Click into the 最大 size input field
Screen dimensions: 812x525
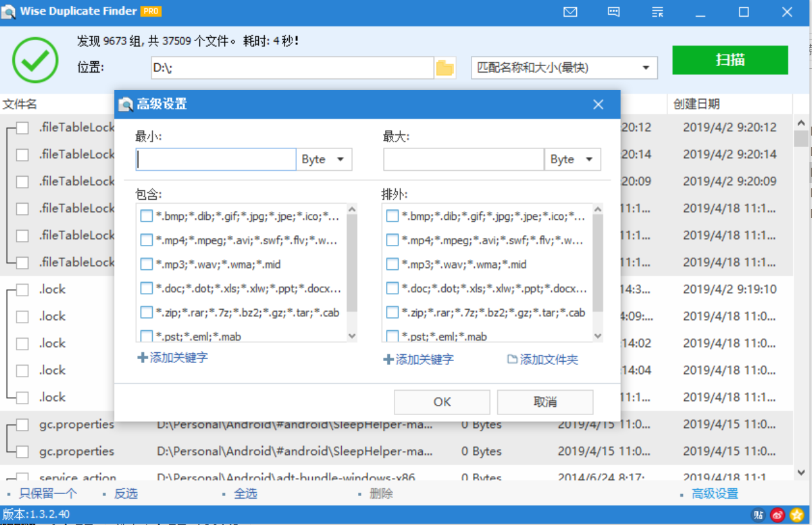click(463, 159)
